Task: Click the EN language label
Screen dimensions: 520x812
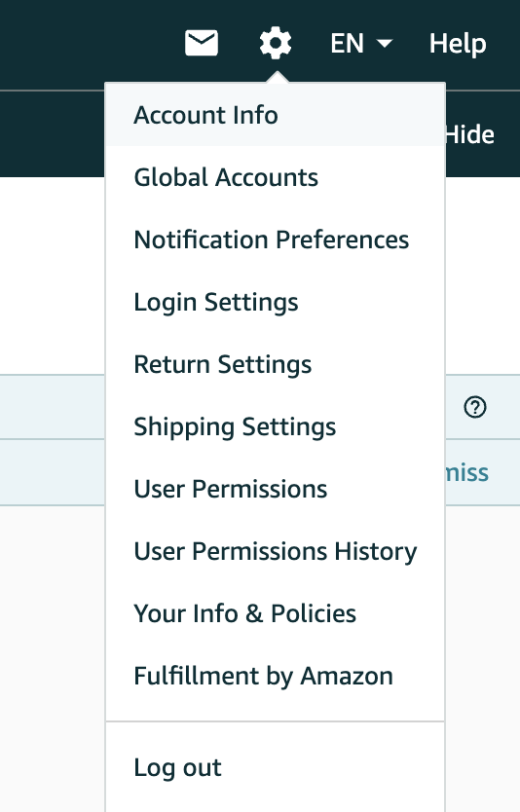Action: (x=347, y=44)
